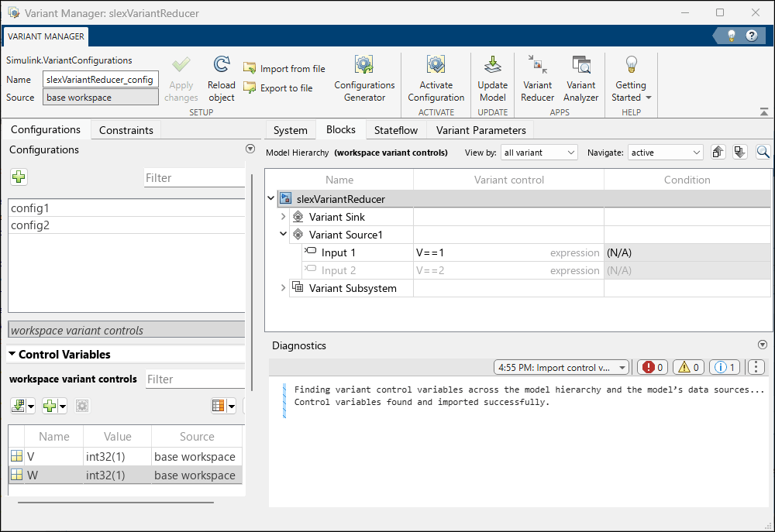
Task: Open the Variant Parameters tab
Action: pyautogui.click(x=481, y=130)
